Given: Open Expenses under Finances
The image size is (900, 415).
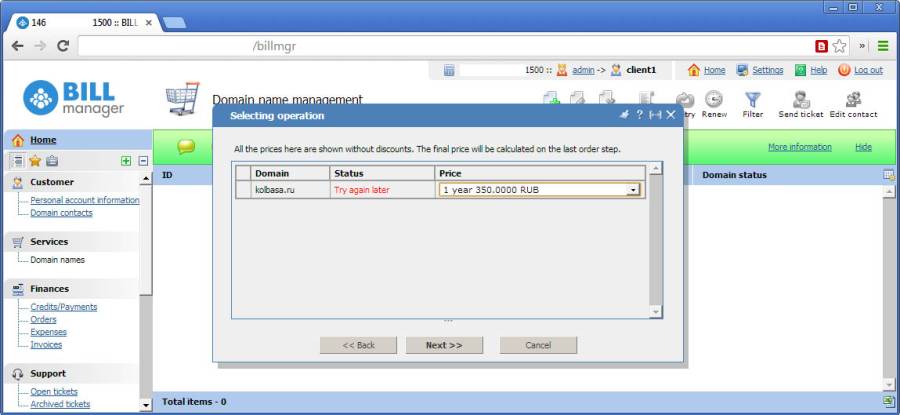Looking at the screenshot, I should pos(49,332).
